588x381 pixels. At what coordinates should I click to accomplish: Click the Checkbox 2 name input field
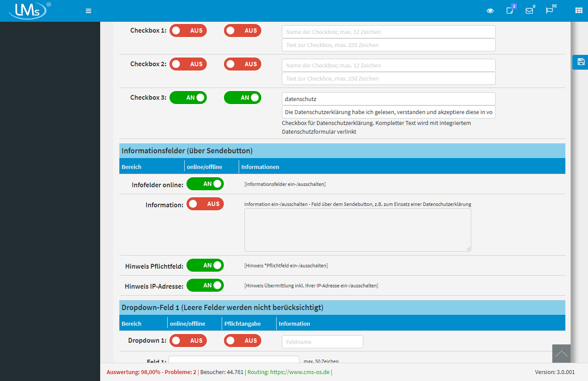(389, 65)
